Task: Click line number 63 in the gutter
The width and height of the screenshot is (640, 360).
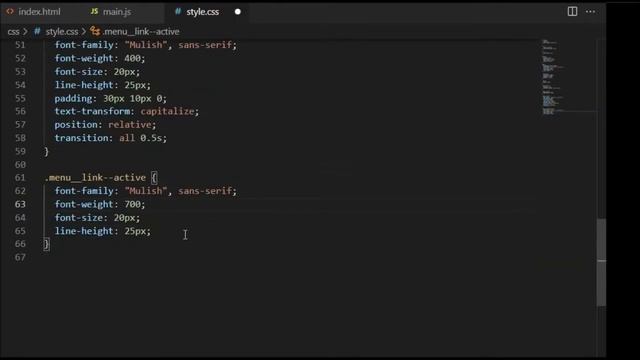Action: tap(20, 204)
